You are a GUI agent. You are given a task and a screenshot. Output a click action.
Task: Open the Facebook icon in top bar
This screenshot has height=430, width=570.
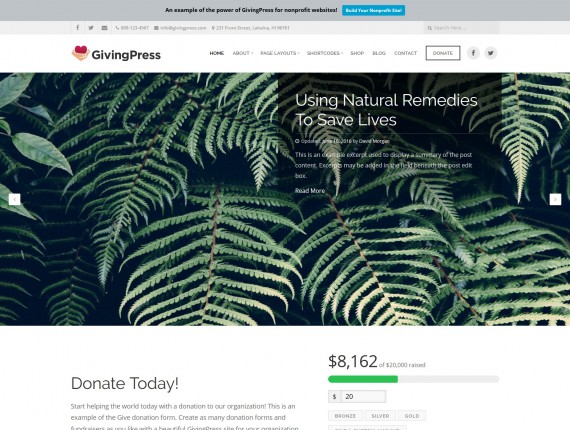point(77,28)
